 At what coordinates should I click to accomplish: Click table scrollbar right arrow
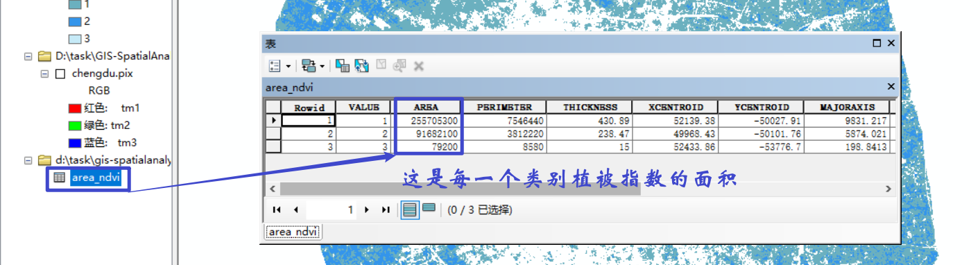(888, 189)
